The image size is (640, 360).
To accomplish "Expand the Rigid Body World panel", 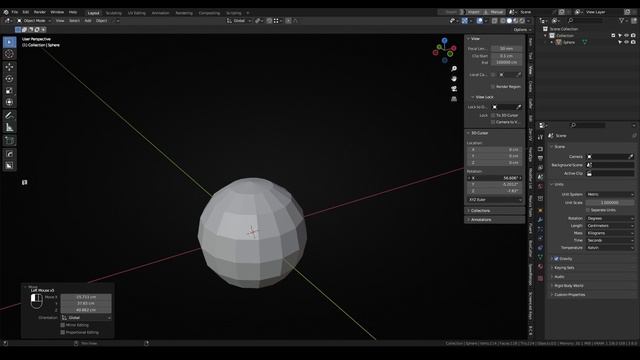I will click(x=592, y=286).
